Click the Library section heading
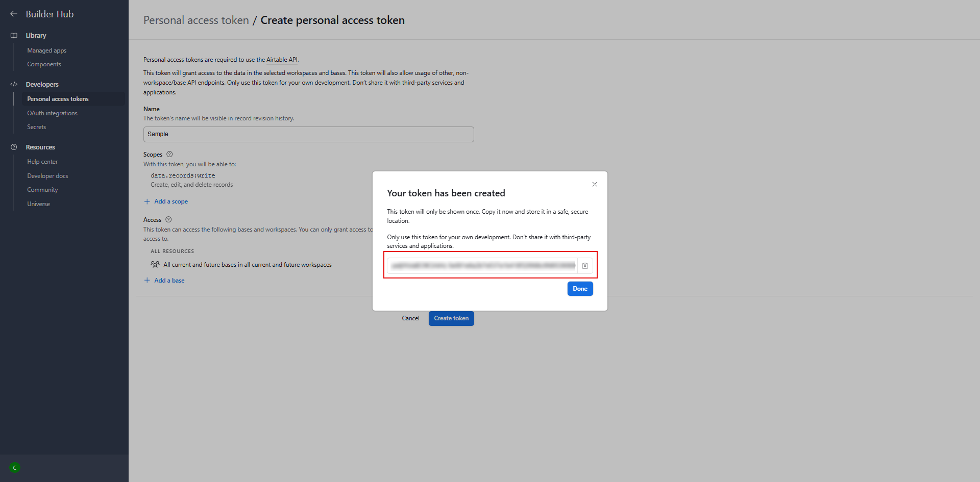This screenshot has height=482, width=980. coord(36,36)
